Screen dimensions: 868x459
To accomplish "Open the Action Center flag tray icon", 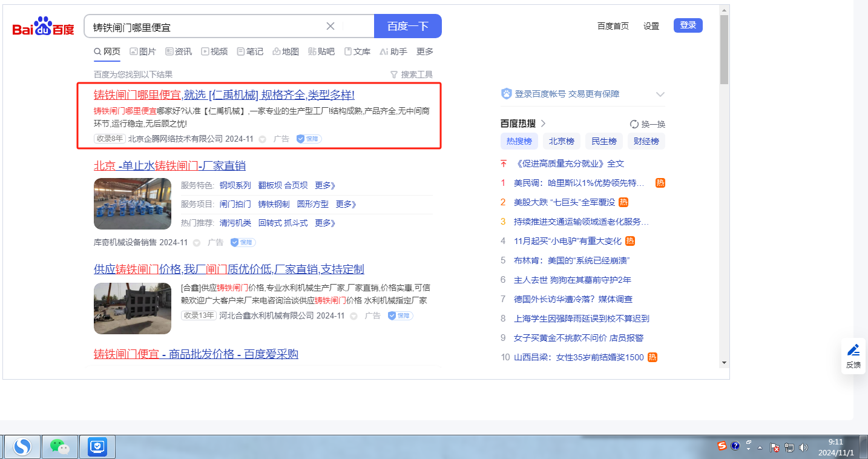I will 775,447.
